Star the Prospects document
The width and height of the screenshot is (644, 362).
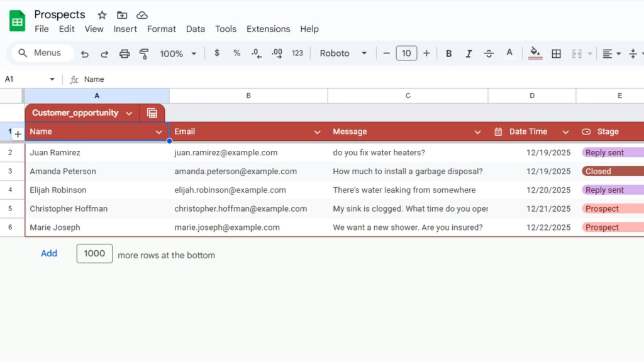click(x=102, y=15)
